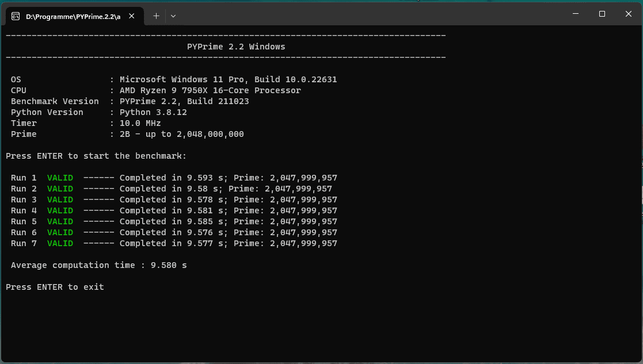Click the "Python 3.8.12" version value
Screen dimensions: 643x364
click(153, 112)
